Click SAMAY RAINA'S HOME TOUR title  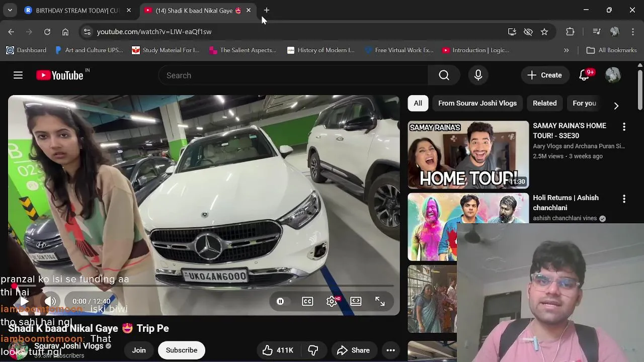[x=570, y=131]
